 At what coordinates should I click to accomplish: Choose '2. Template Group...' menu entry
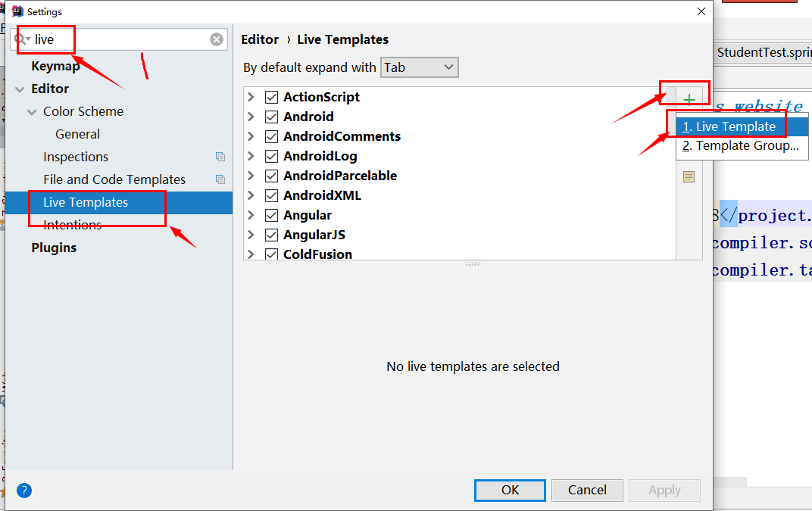click(x=742, y=145)
